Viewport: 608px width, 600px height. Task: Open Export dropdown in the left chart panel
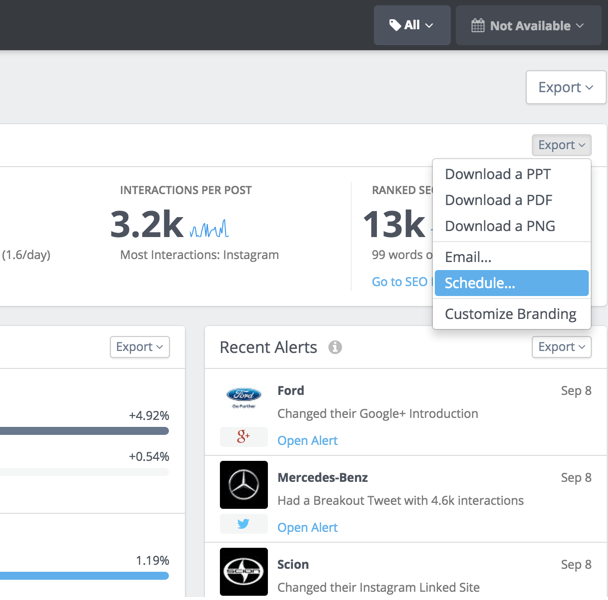[x=139, y=347]
